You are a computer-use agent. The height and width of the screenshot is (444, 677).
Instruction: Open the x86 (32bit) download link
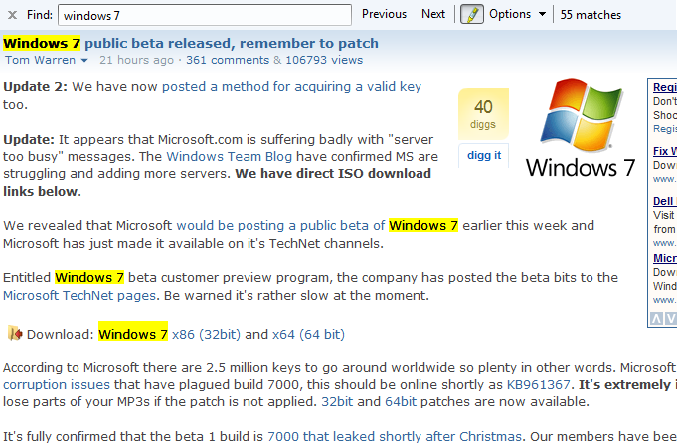(x=206, y=335)
